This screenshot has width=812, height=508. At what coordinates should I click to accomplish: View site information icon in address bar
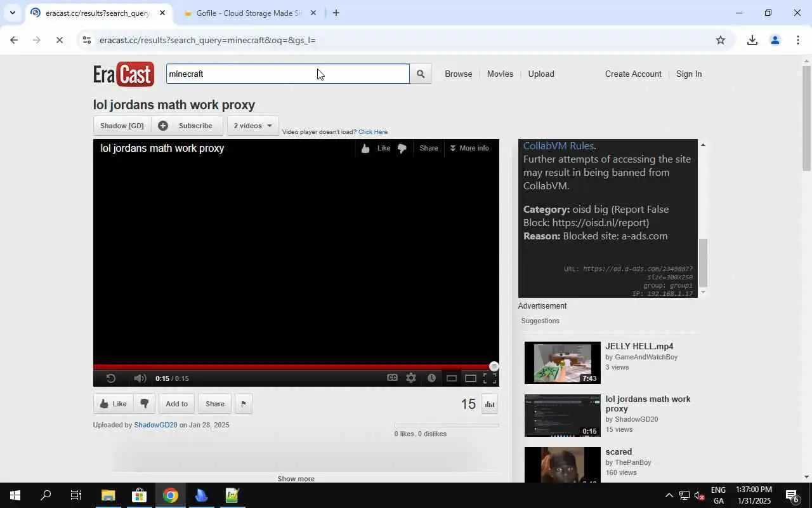pyautogui.click(x=86, y=40)
